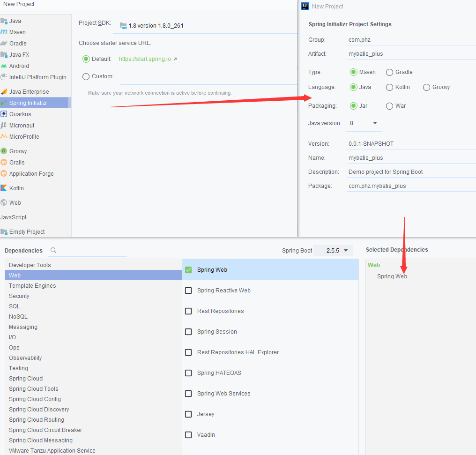Select NoSQL dependency category
Screen dimensions: 476x455
coord(94,317)
